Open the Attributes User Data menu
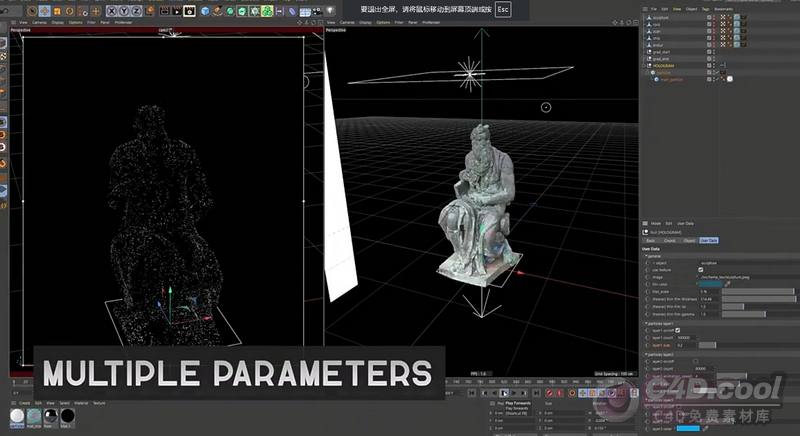Screen dimensions: 800x436 point(686,223)
